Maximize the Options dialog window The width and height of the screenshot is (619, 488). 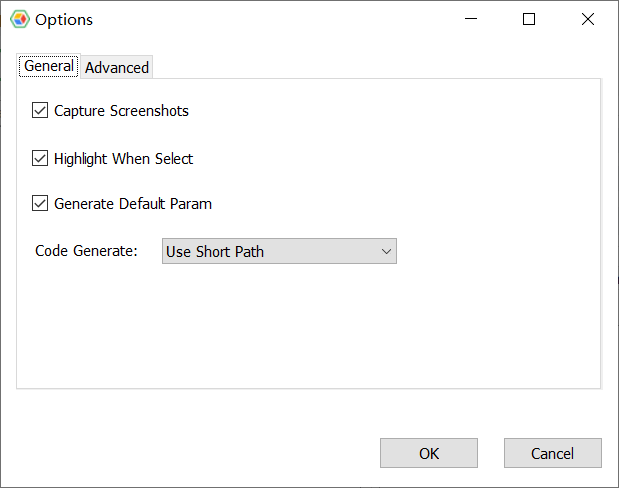click(529, 19)
